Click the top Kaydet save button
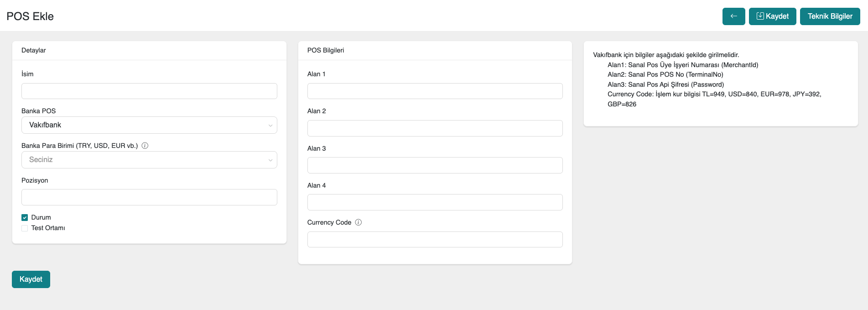Viewport: 868px width, 310px height. [x=772, y=16]
